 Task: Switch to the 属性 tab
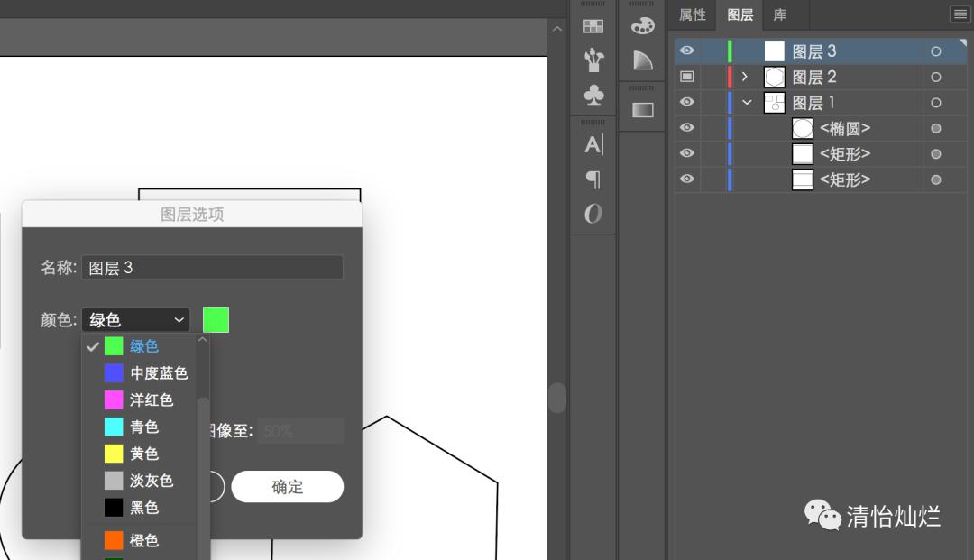[x=692, y=14]
